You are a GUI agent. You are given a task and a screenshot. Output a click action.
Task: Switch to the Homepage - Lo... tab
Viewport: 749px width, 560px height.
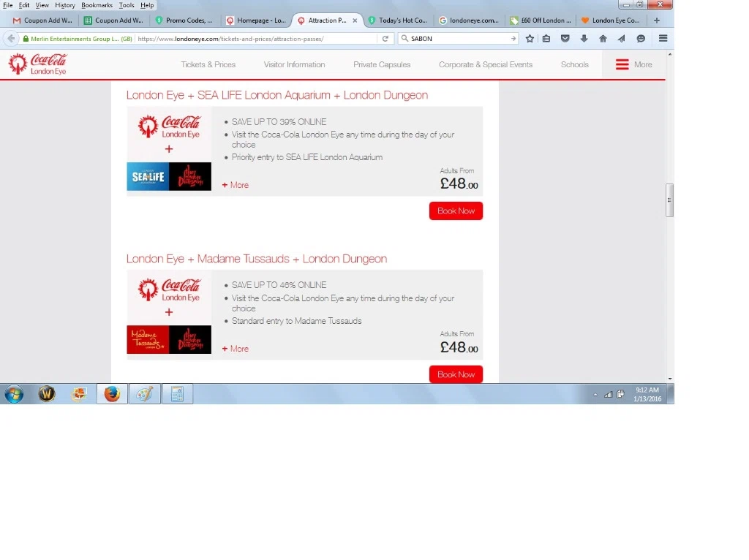tap(257, 20)
